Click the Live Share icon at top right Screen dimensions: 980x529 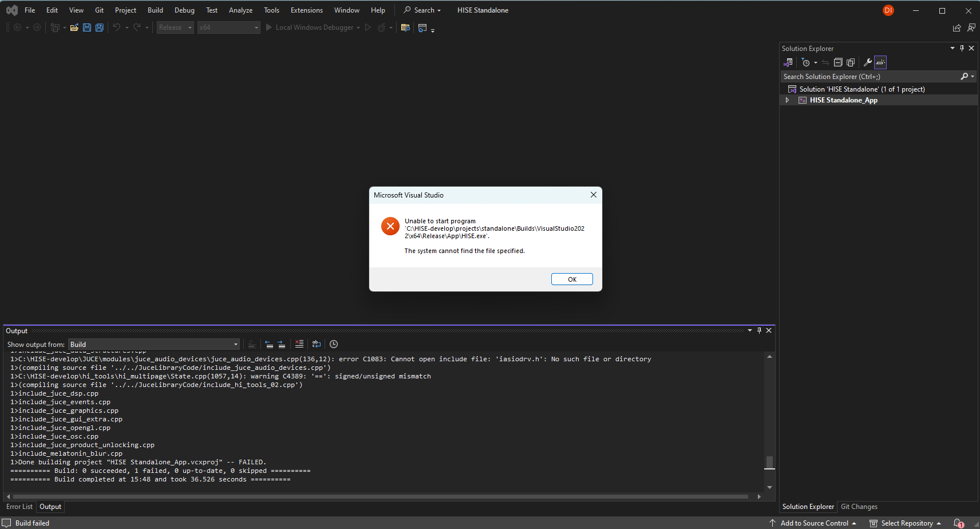pos(957,27)
